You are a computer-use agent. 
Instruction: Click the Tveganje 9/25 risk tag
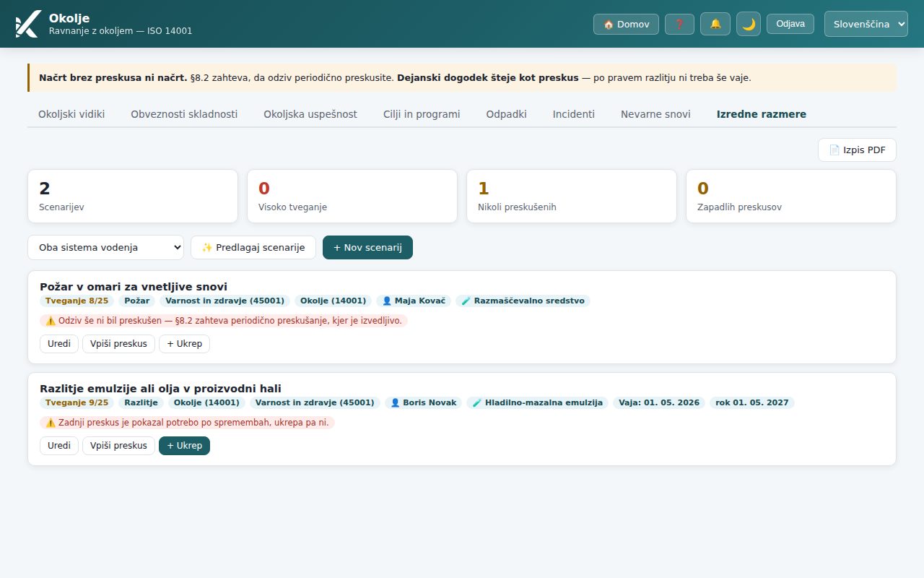coord(77,402)
